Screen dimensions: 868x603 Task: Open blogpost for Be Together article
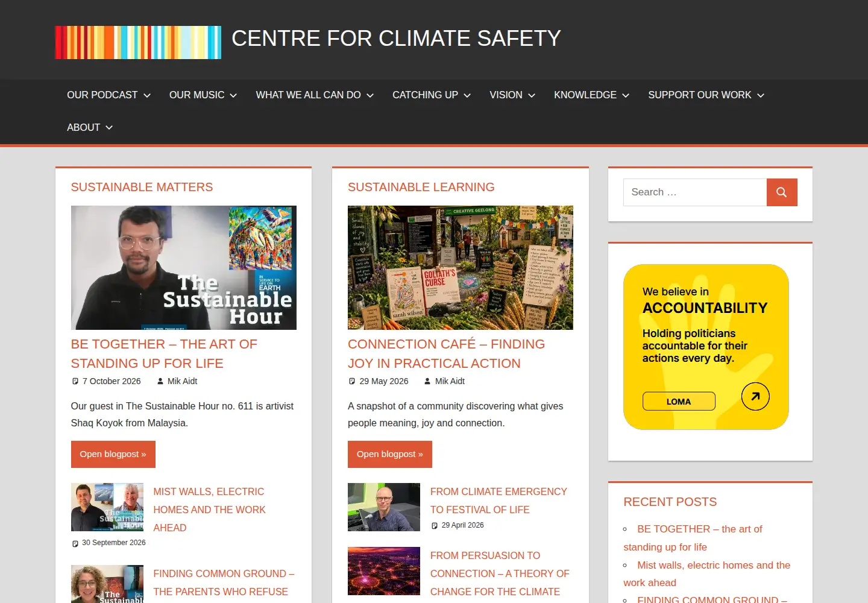(x=113, y=454)
